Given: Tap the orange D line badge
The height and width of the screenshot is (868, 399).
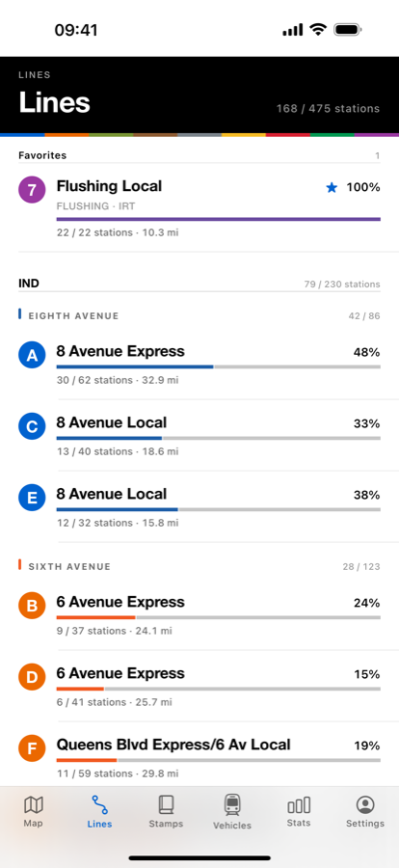Looking at the screenshot, I should tap(32, 676).
